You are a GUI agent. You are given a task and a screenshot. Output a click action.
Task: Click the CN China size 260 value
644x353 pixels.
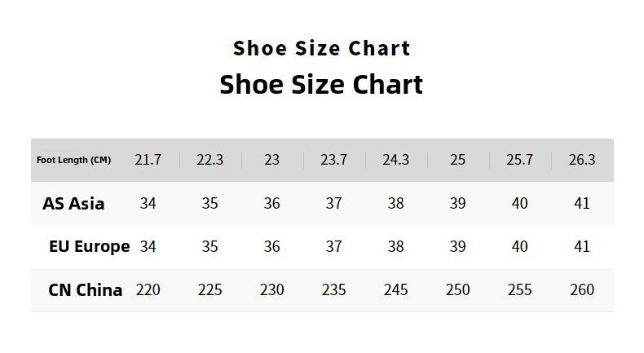pyautogui.click(x=581, y=289)
